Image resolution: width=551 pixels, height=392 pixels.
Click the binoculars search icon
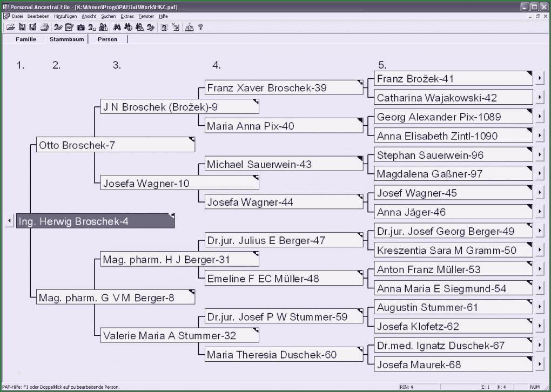[x=116, y=27]
